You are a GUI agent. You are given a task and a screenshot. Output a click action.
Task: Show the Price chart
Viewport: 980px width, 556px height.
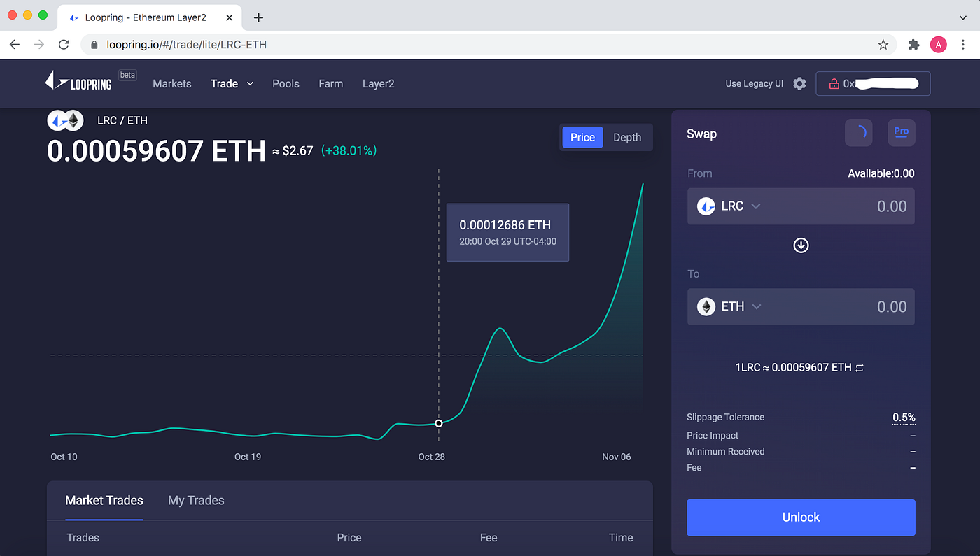pyautogui.click(x=582, y=137)
